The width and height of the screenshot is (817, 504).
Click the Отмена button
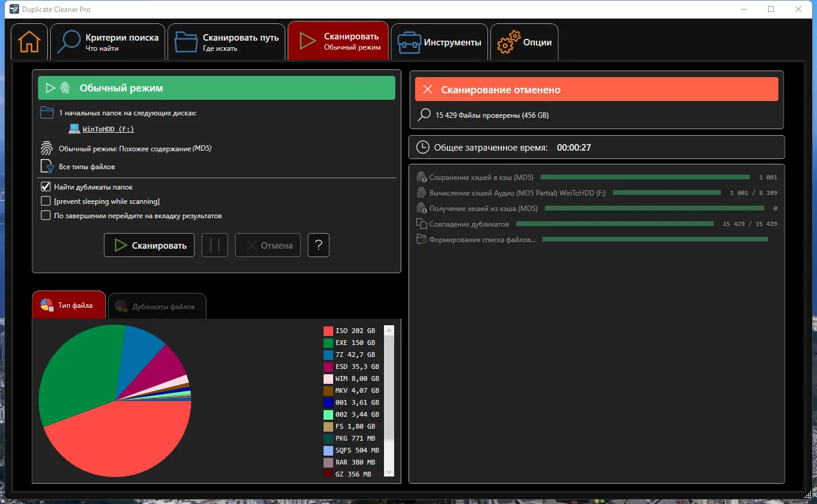click(269, 245)
